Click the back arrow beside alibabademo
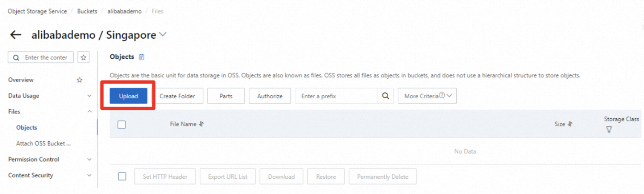 [16, 35]
